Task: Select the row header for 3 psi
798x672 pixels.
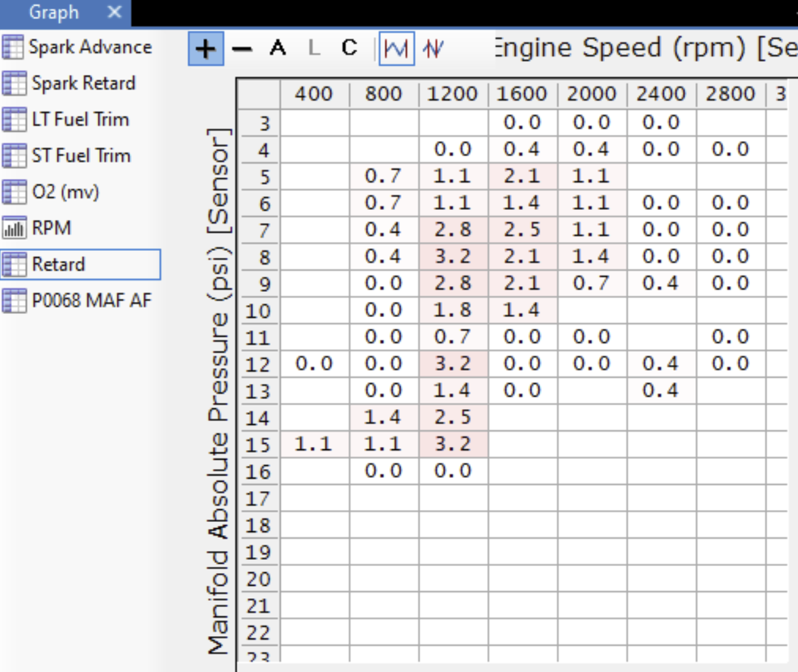Action: click(259, 122)
